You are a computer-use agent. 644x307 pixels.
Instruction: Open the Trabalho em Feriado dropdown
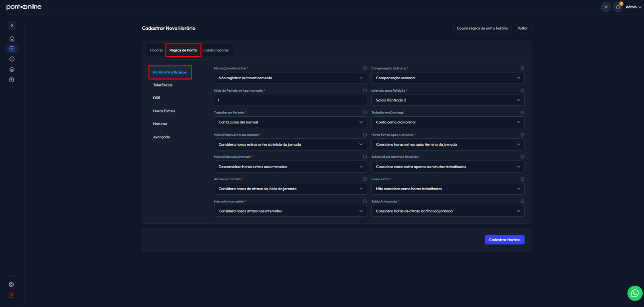coord(290,122)
